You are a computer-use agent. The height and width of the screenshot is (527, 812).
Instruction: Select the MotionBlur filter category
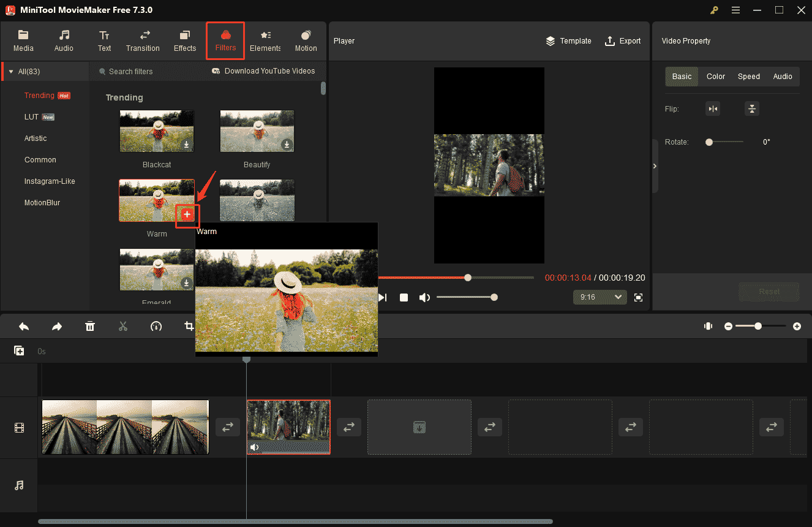[42, 203]
